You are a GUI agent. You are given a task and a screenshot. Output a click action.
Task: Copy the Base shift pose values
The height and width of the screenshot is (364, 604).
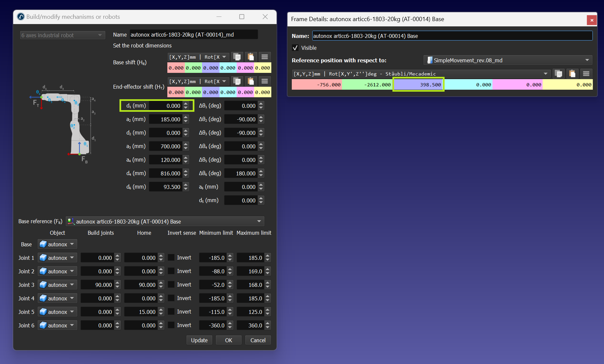click(x=237, y=57)
